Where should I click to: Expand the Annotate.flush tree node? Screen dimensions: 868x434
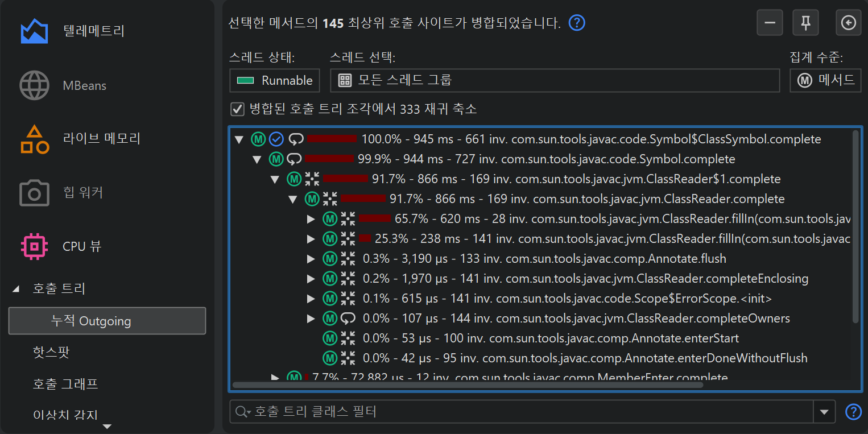coord(311,259)
